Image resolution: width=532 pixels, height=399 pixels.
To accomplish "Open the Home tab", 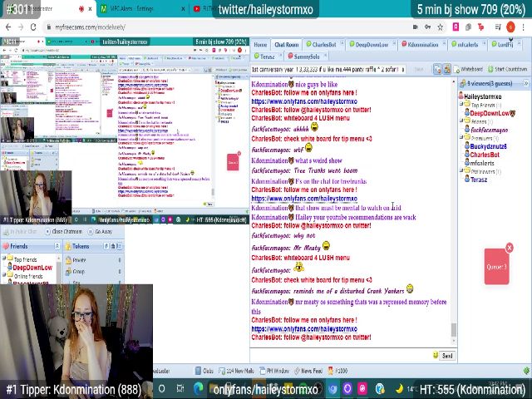I will tap(260, 44).
